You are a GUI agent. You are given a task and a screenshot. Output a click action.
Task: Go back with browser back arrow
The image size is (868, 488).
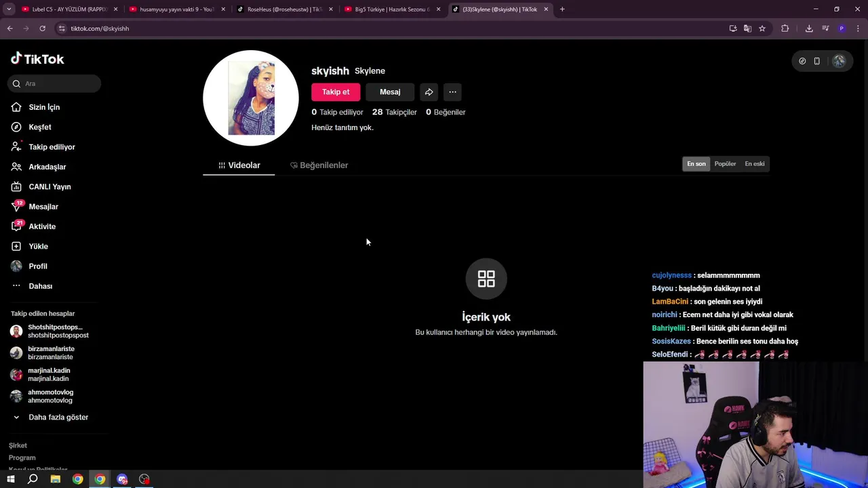tap(9, 28)
